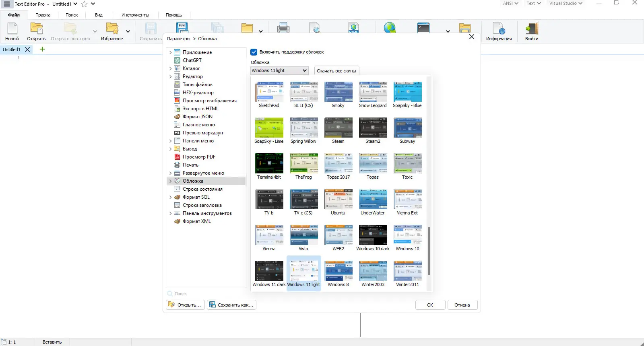The height and width of the screenshot is (346, 644).
Task: Select the Steam2 skin thumbnail
Action: [373, 130]
